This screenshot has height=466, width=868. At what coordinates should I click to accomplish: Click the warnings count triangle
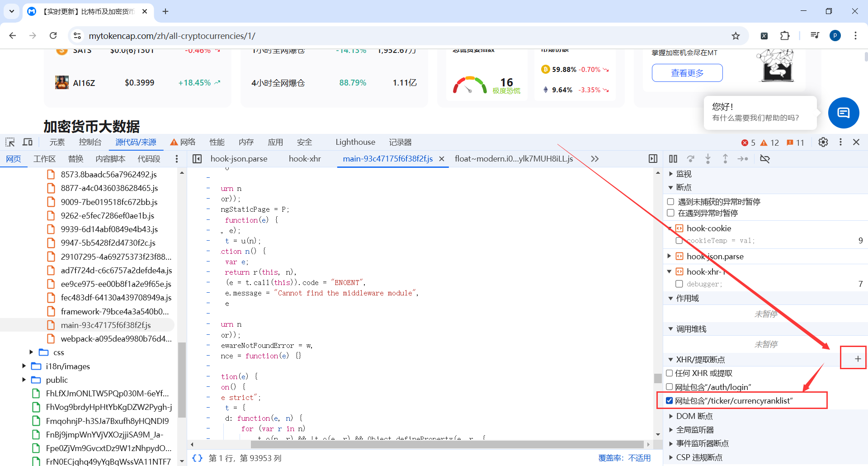(x=764, y=143)
